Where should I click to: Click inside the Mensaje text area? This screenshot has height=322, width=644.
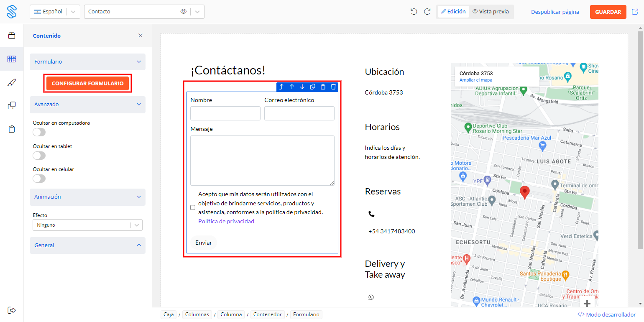262,160
